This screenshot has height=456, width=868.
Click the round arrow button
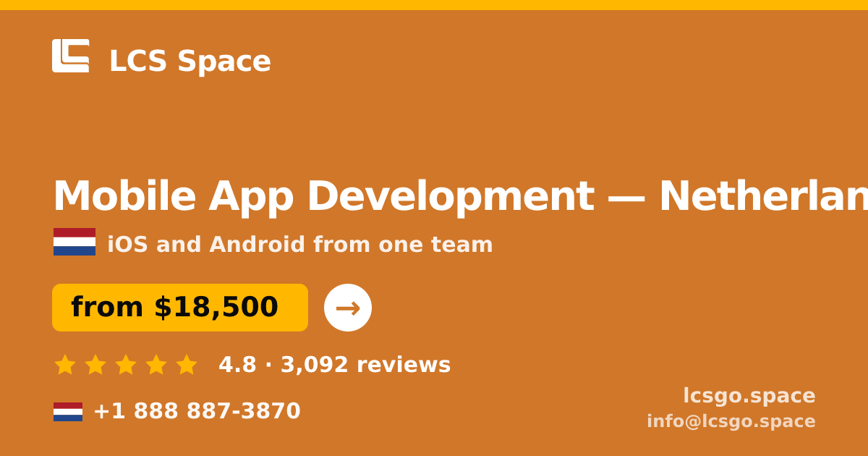348,308
